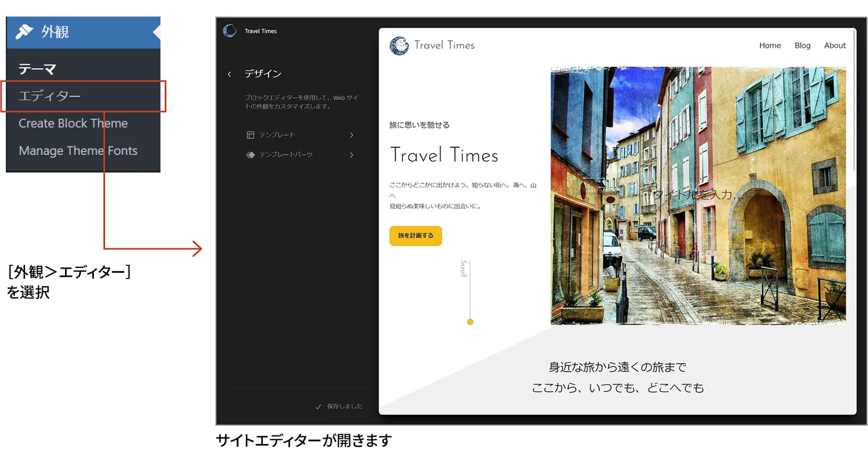The width and height of the screenshot is (868, 470).
Task: Click the Travel Times logo in preview header
Action: pyautogui.click(x=399, y=46)
